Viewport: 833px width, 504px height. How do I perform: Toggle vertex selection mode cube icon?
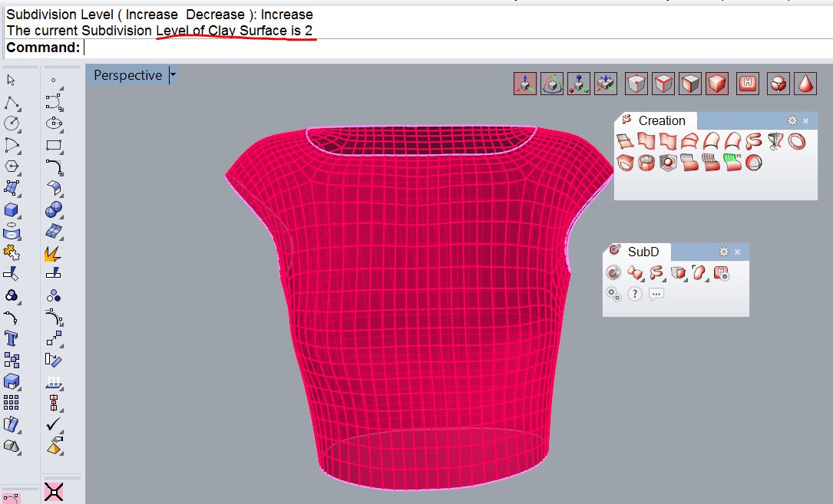tap(636, 84)
